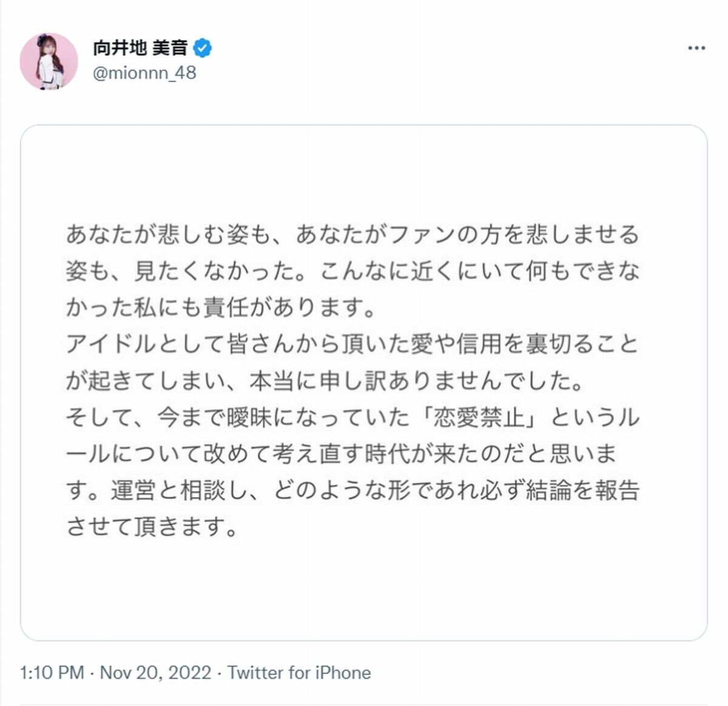Screen dimensions: 728x706
Task: Click the line starting 姿も、見たくなかった
Action: click(352, 271)
